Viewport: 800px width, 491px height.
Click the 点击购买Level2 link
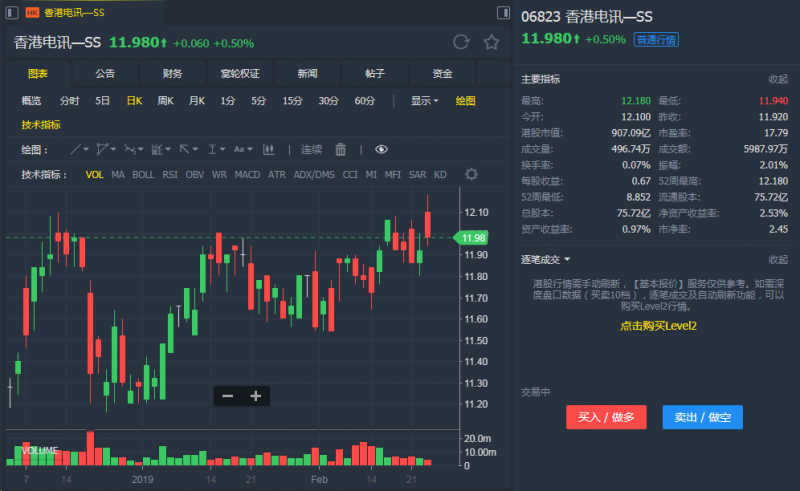[x=658, y=326]
